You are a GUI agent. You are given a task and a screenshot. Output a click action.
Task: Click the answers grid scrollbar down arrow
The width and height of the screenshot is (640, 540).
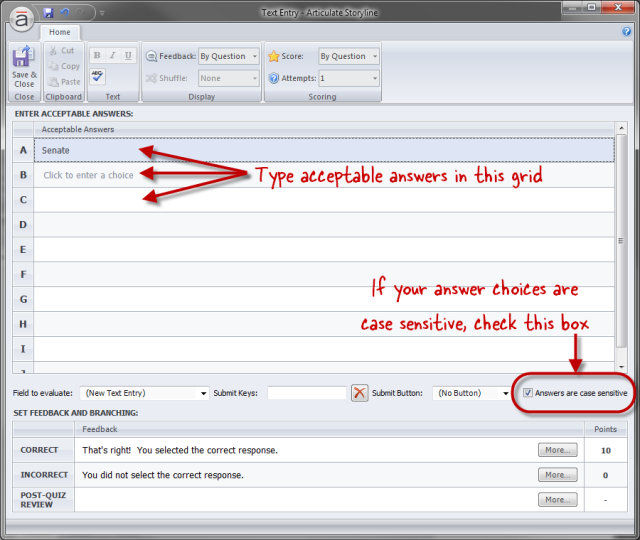(621, 367)
